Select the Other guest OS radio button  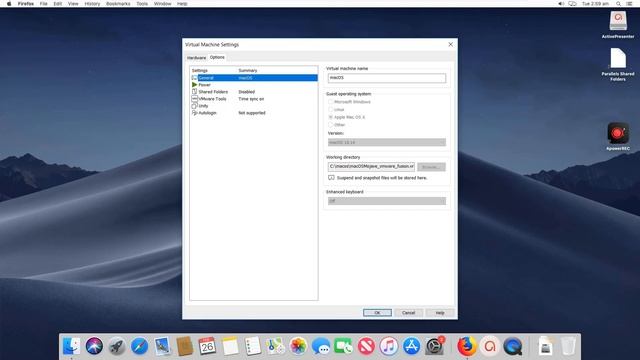coord(331,125)
